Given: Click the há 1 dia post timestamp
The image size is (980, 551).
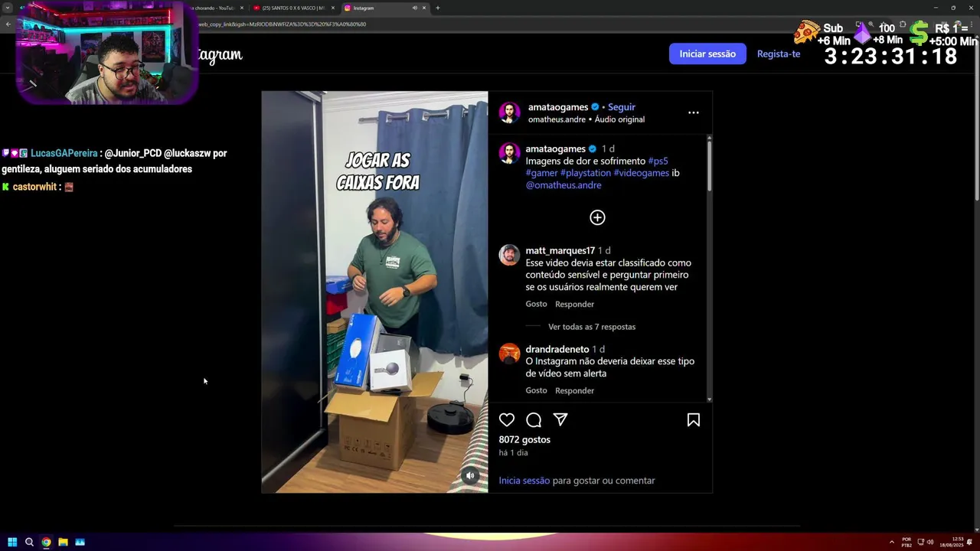Looking at the screenshot, I should click(x=514, y=452).
